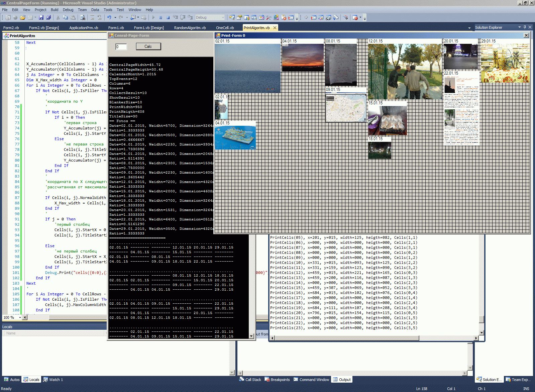Expand the Add New Item dropdown arrow
The width and height of the screenshot is (535, 392).
coord(35,17)
